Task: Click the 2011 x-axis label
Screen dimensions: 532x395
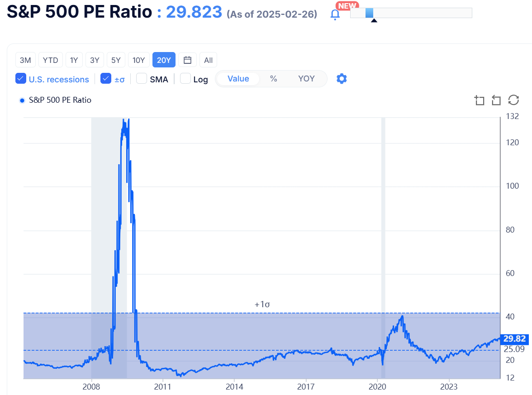Action: click(x=162, y=386)
